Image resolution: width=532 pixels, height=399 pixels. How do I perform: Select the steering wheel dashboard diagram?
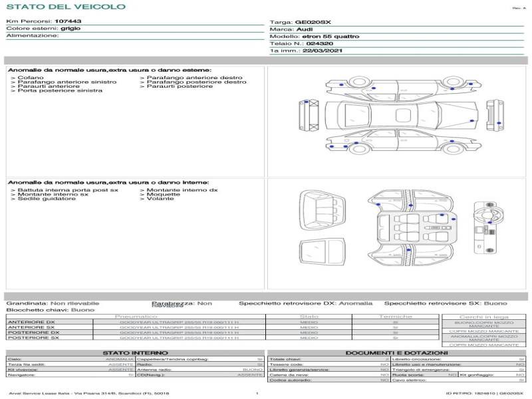coord(489,227)
